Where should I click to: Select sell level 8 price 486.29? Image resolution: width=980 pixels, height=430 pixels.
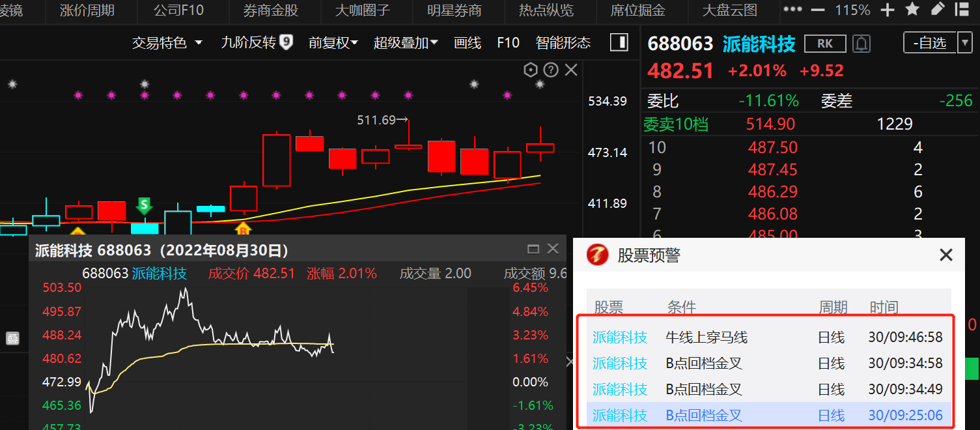773,192
